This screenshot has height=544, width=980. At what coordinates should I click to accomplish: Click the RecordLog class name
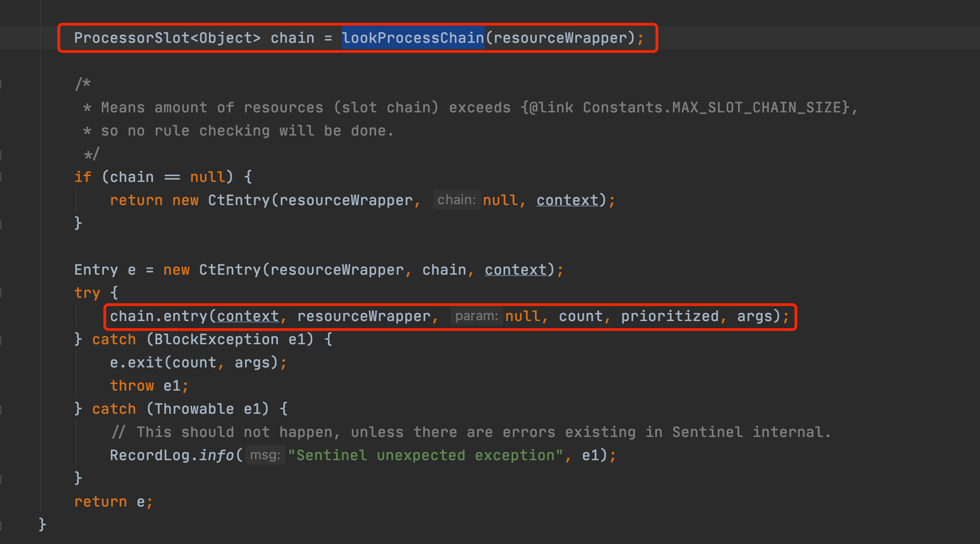click(x=149, y=455)
